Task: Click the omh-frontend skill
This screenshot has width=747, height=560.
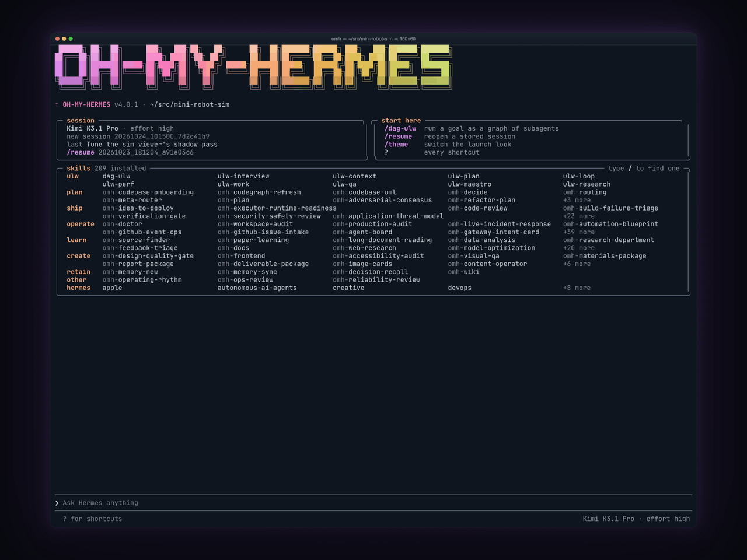Action: coord(241,256)
